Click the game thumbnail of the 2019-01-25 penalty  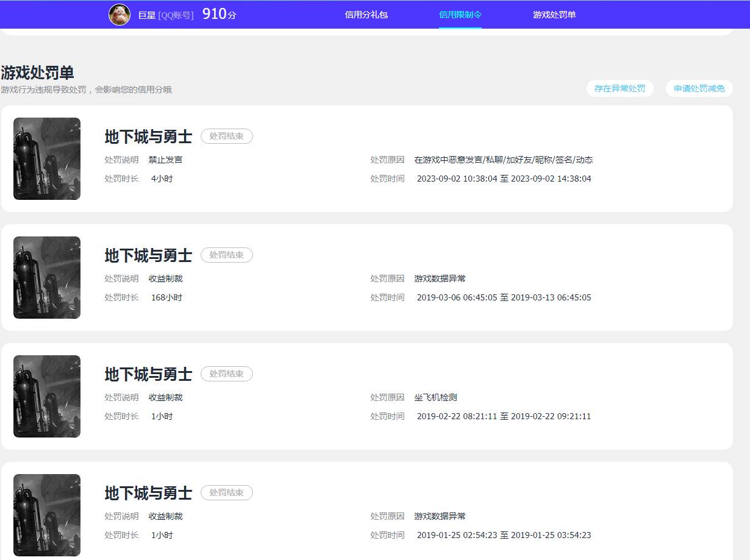tap(47, 515)
